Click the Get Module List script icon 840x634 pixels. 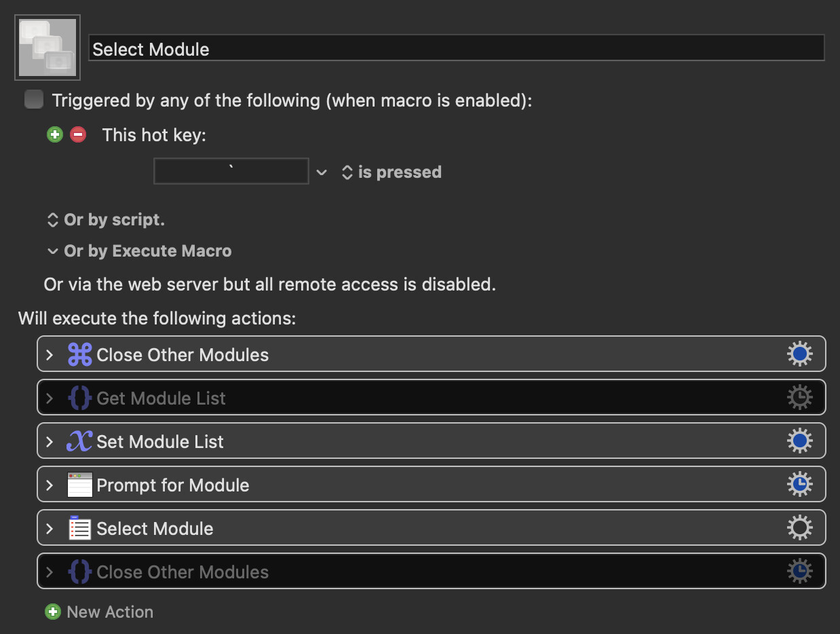tap(79, 398)
